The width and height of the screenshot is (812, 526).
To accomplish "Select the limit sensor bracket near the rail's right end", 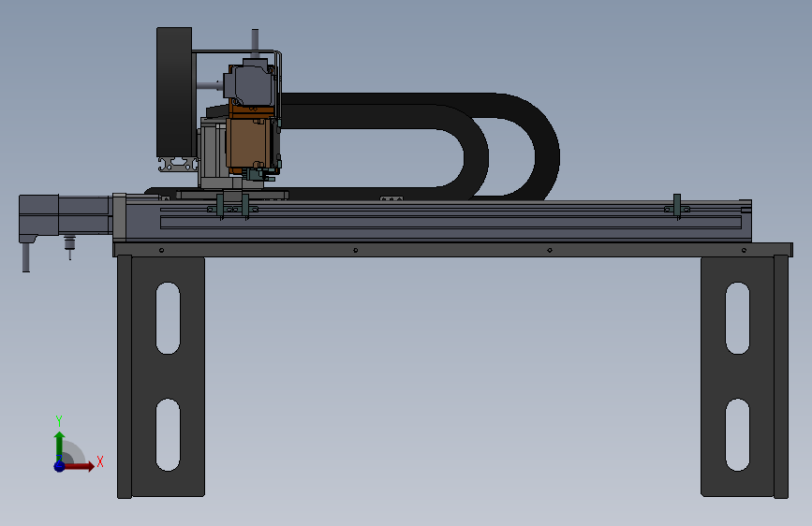I will click(677, 207).
